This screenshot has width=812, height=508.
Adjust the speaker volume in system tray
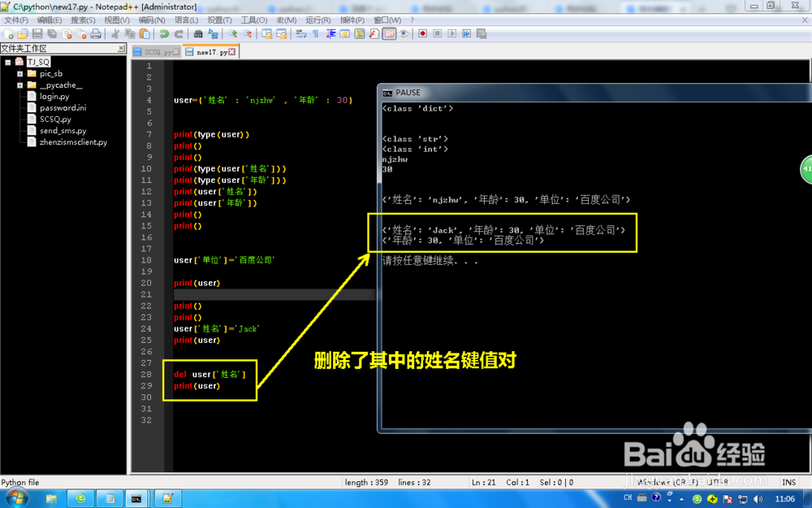tap(758, 497)
